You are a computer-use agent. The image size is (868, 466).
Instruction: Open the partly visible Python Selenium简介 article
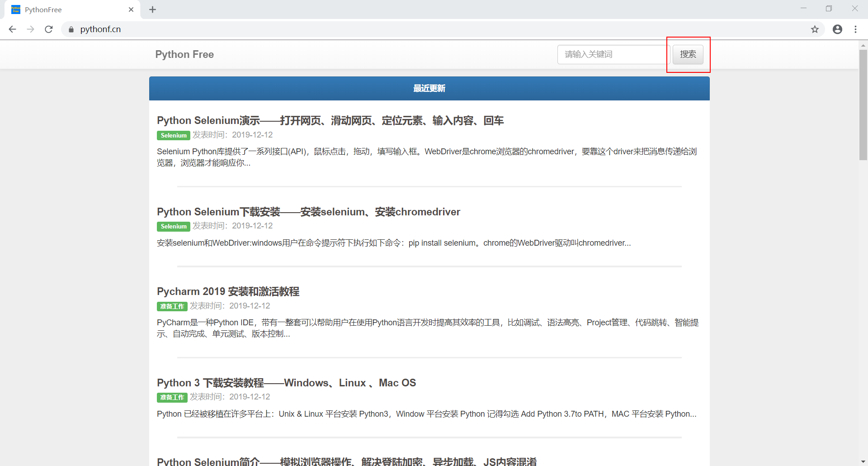[x=347, y=461]
